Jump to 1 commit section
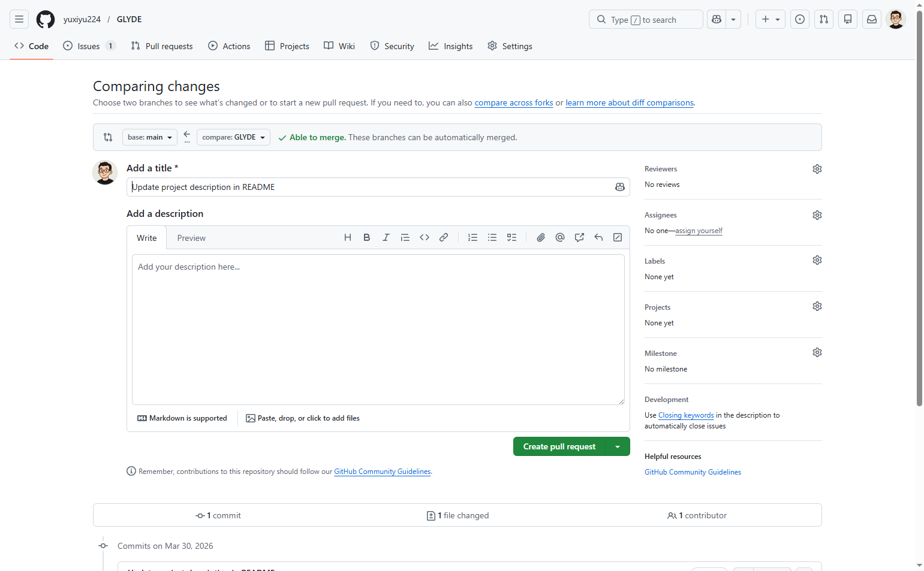Screen dimensions: 924x571 click(218, 515)
